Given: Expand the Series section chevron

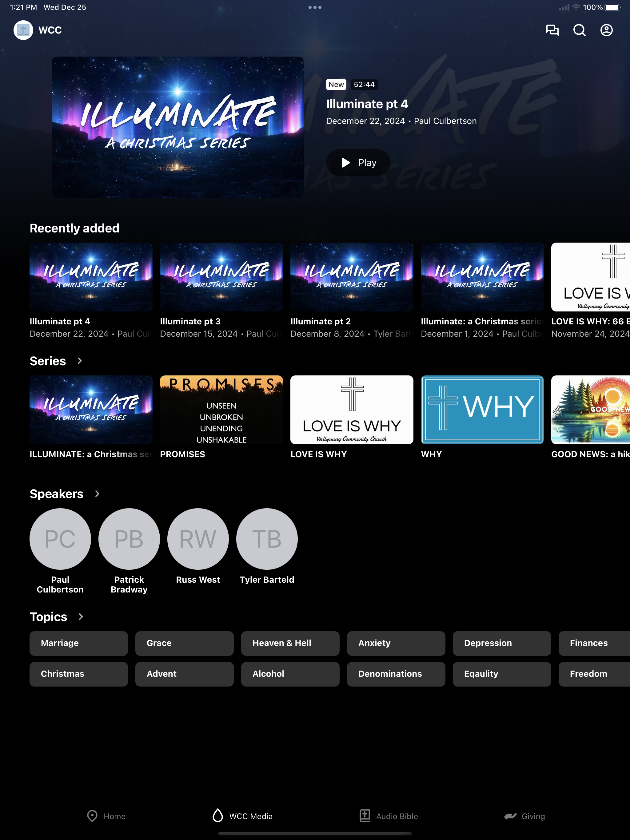Looking at the screenshot, I should pyautogui.click(x=79, y=361).
